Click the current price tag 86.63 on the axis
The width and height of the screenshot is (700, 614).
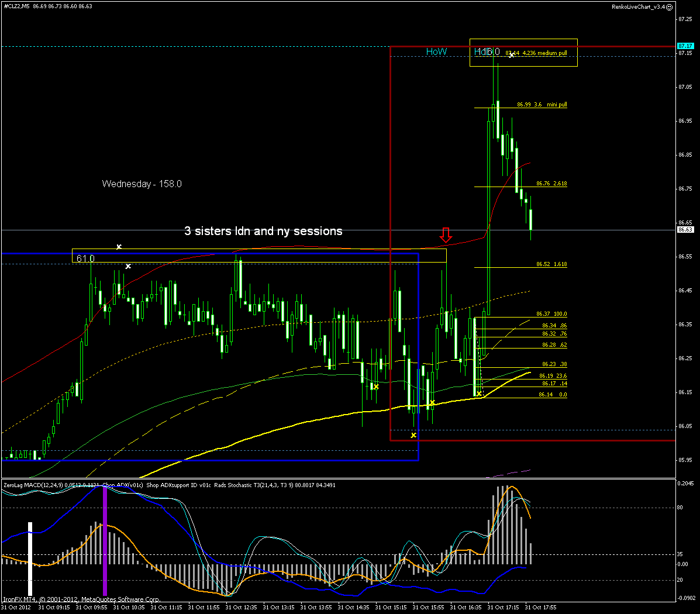click(x=685, y=230)
